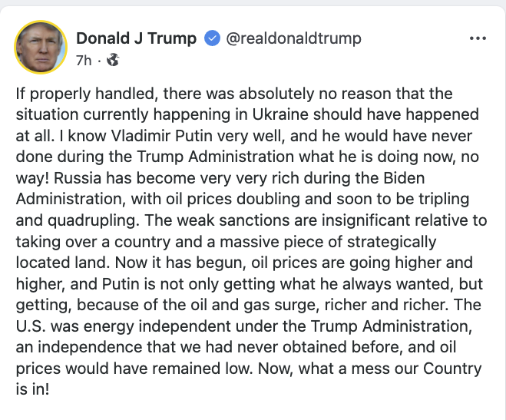Click the @realdonaldtrump handle

tap(293, 38)
